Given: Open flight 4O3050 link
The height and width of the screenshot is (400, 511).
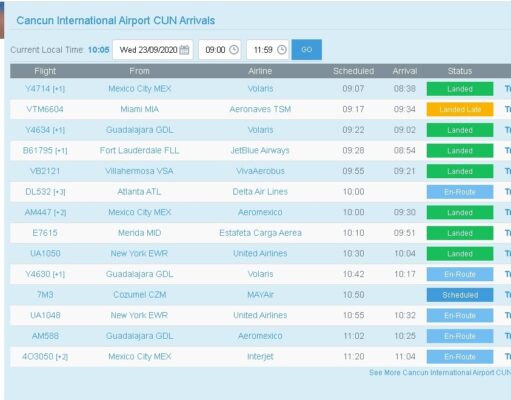Looking at the screenshot, I should click(x=45, y=357).
